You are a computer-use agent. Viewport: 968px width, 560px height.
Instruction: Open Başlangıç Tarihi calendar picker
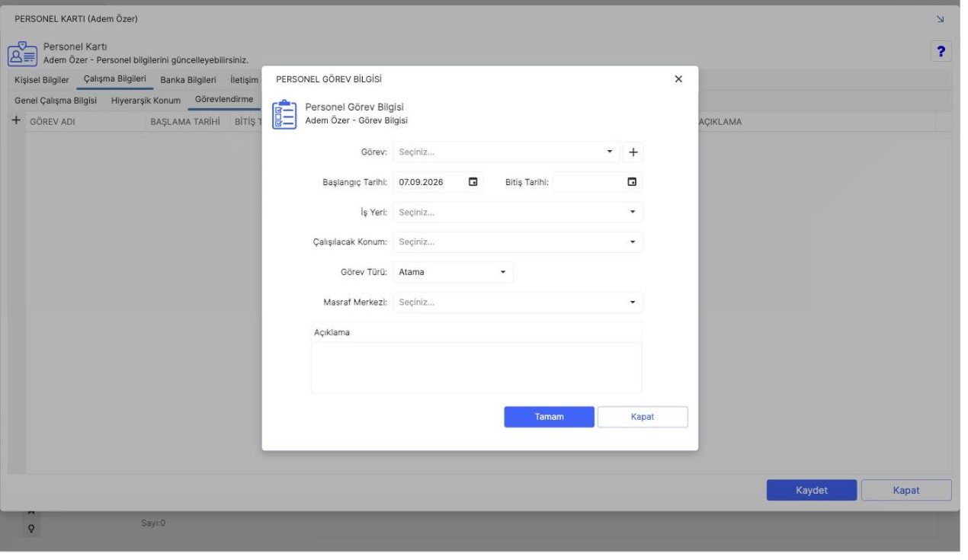(473, 182)
